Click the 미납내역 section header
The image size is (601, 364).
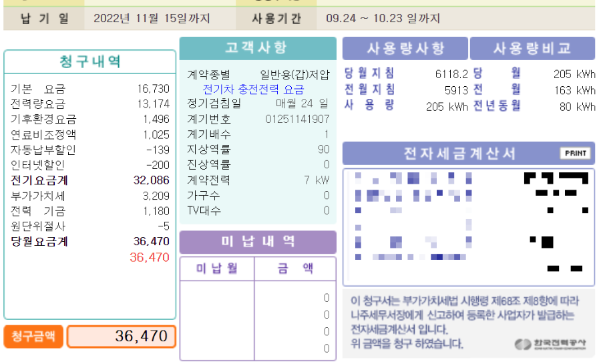coord(258,242)
